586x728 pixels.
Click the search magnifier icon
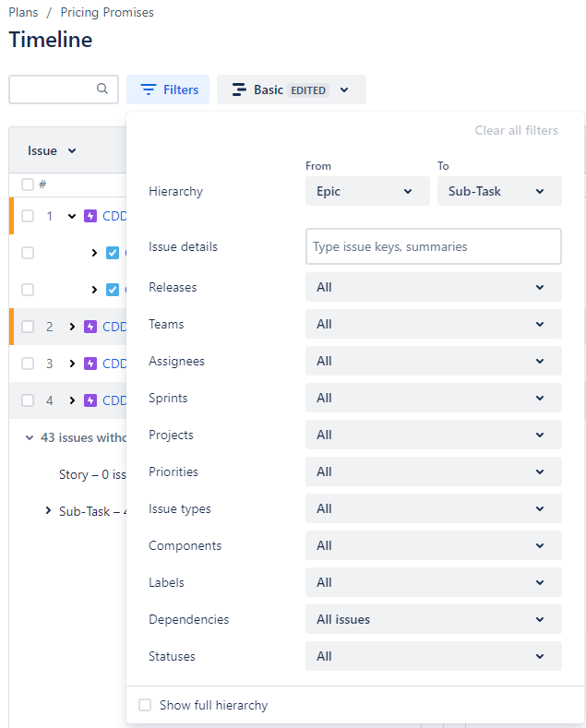(x=102, y=89)
